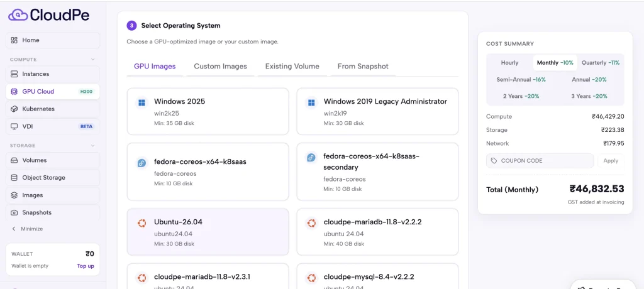Screen dimensions: 644x289
Task: Click the Snapshots camera icon
Action: (x=14, y=212)
